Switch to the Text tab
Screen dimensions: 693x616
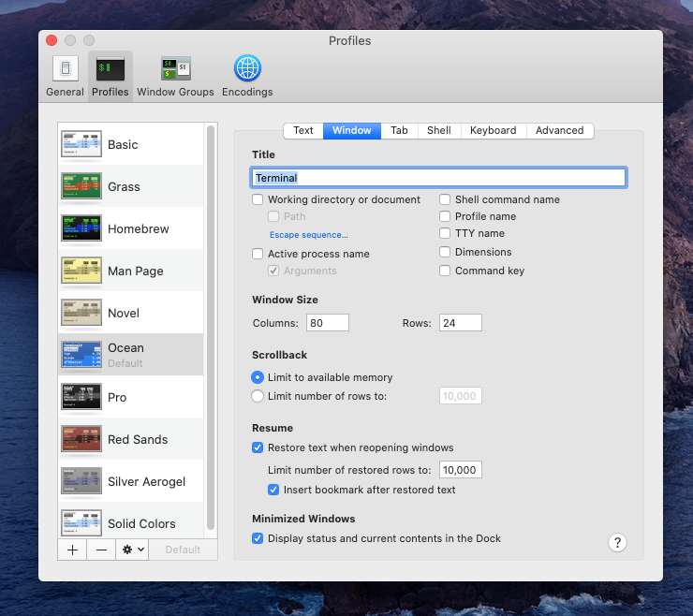(303, 131)
